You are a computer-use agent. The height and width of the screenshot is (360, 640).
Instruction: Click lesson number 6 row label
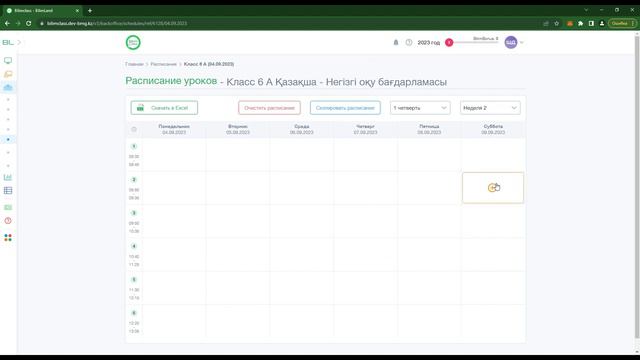134,313
